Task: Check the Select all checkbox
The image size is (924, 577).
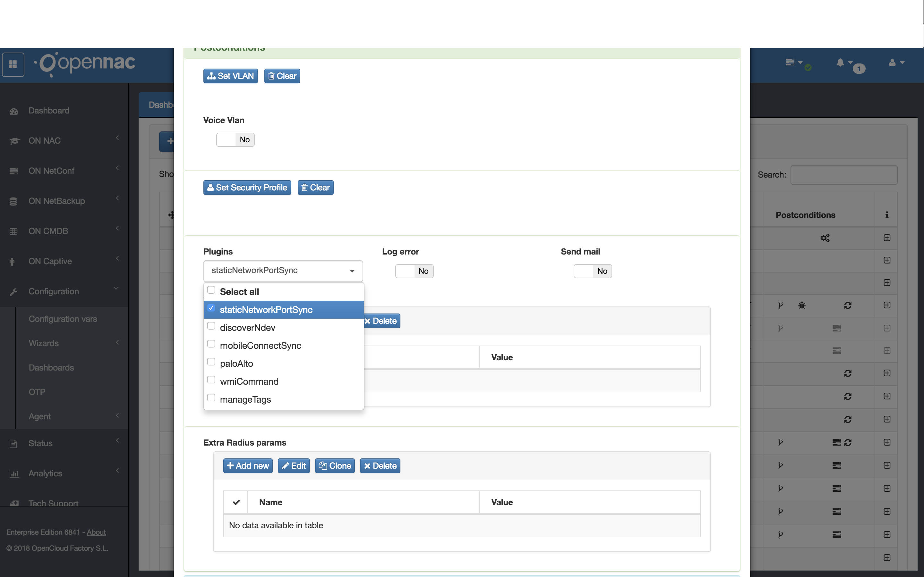Action: coord(211,290)
